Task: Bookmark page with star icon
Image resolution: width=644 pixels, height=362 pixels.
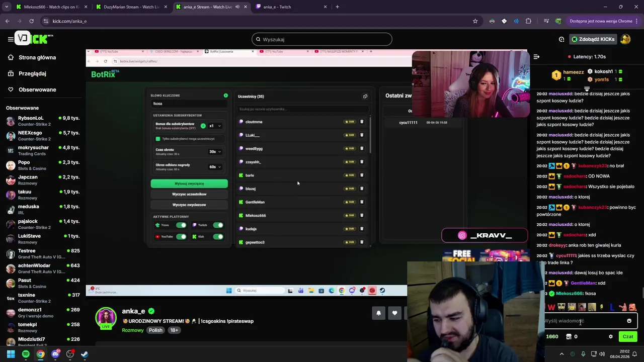Action: [x=475, y=21]
